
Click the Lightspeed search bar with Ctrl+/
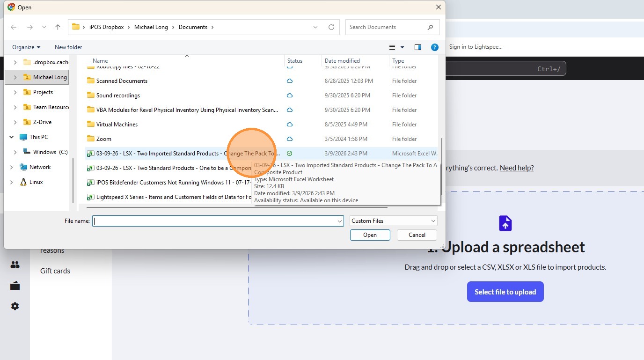tap(506, 69)
